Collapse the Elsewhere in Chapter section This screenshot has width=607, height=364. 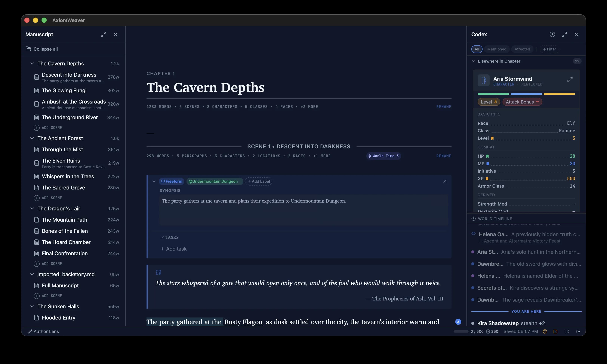(474, 61)
